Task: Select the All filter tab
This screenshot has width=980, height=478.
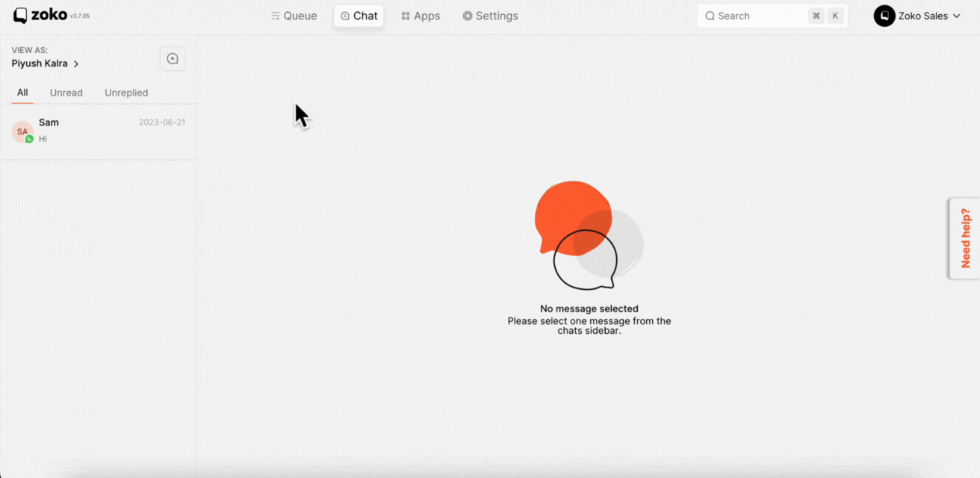Action: pos(22,93)
